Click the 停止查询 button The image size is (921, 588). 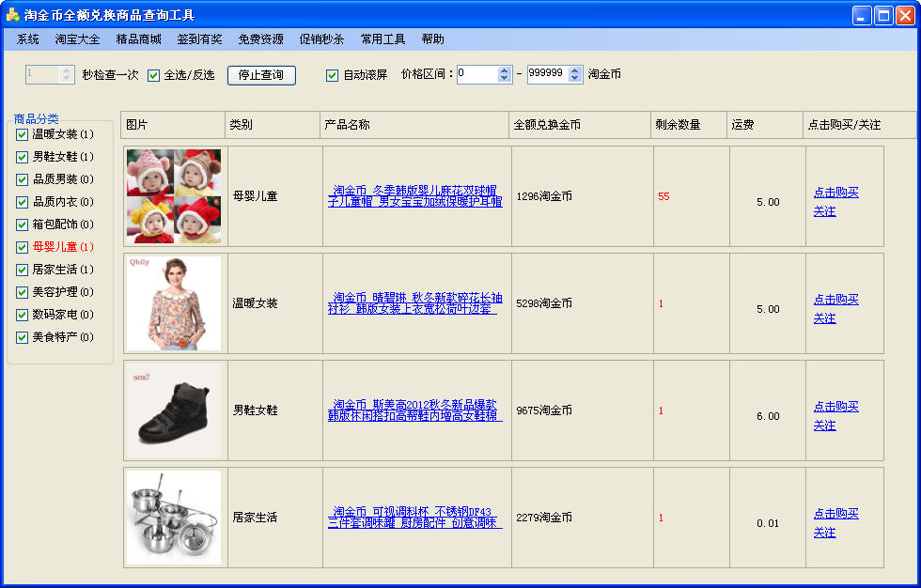(x=261, y=75)
